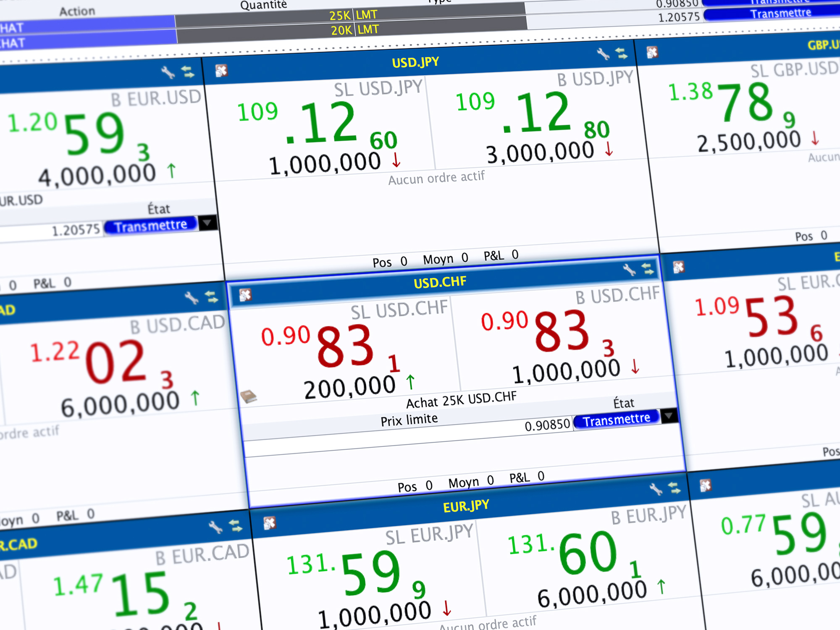Open the wrench configuration icon in EUR.USD panel

pyautogui.click(x=168, y=73)
